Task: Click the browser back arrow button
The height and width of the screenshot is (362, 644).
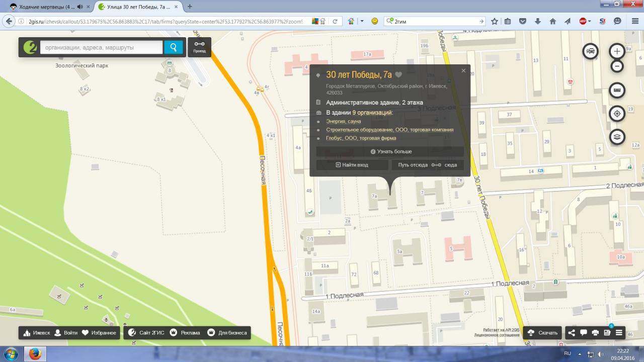Action: click(9, 21)
